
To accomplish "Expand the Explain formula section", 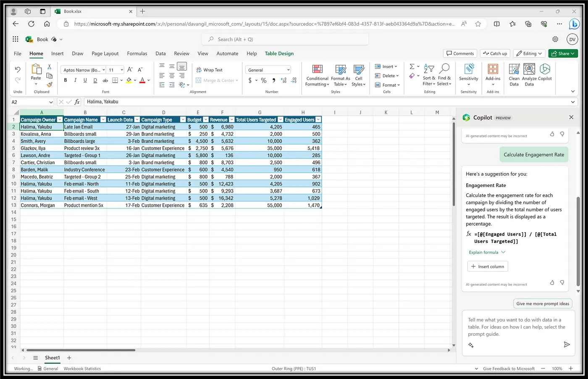I will tap(487, 253).
